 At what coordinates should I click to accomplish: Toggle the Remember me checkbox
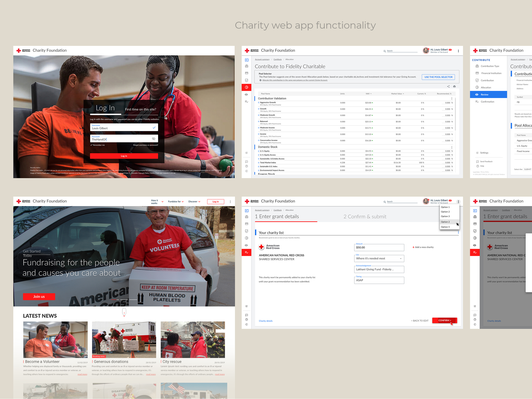click(91, 145)
